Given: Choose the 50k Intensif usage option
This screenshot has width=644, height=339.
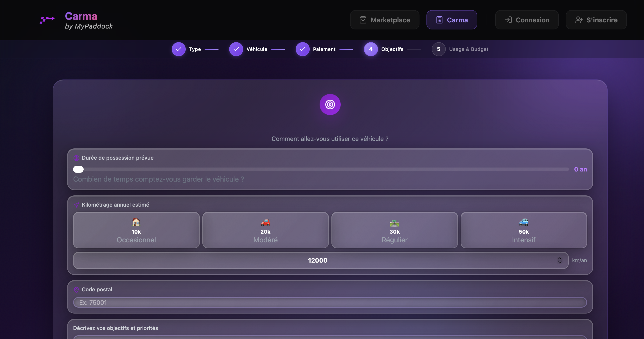Looking at the screenshot, I should (x=524, y=230).
